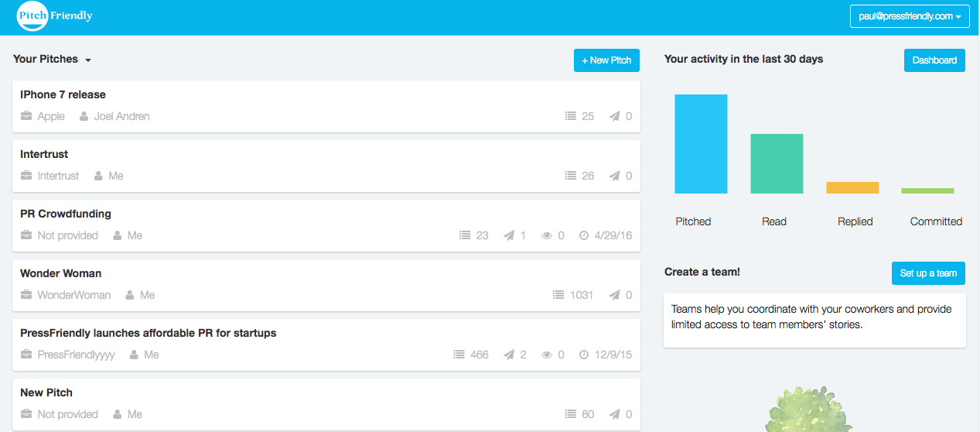Screen dimensions: 980x432
Task: Click the 1031 contacts count
Action: coord(582,295)
